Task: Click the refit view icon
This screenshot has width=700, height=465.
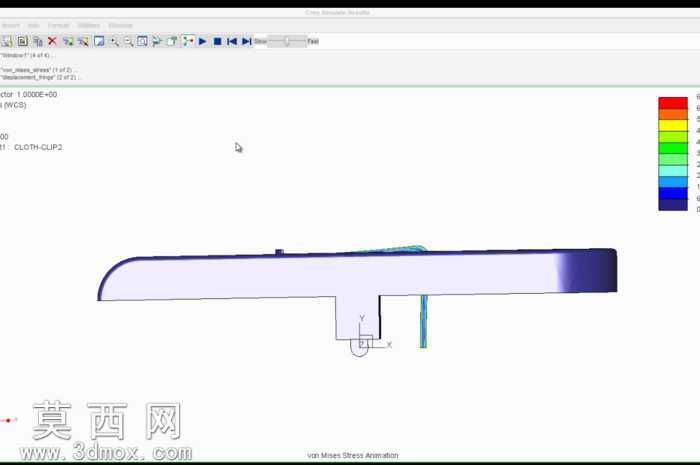Action: (x=142, y=42)
